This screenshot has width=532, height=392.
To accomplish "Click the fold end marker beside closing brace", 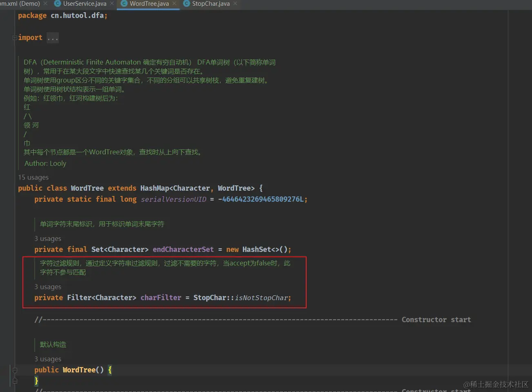I will 15,381.
